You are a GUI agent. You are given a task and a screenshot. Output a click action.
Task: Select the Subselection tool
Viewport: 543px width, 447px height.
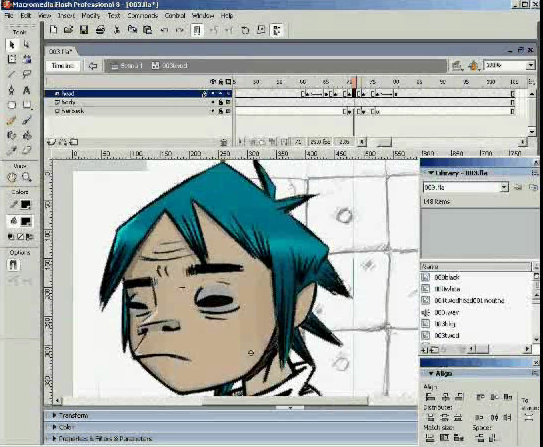(x=26, y=45)
